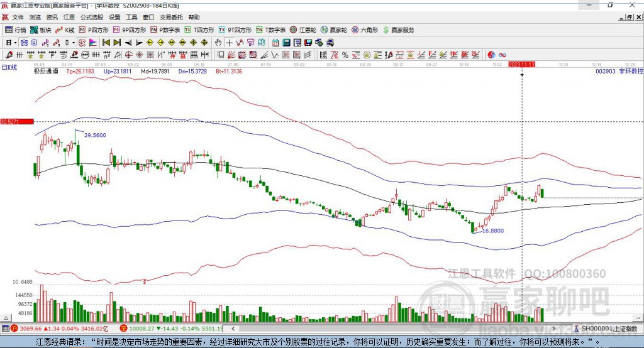Image resolution: width=644 pixels, height=348 pixels.
Task: Click the zigzag V-line tool
Action: point(274,55)
